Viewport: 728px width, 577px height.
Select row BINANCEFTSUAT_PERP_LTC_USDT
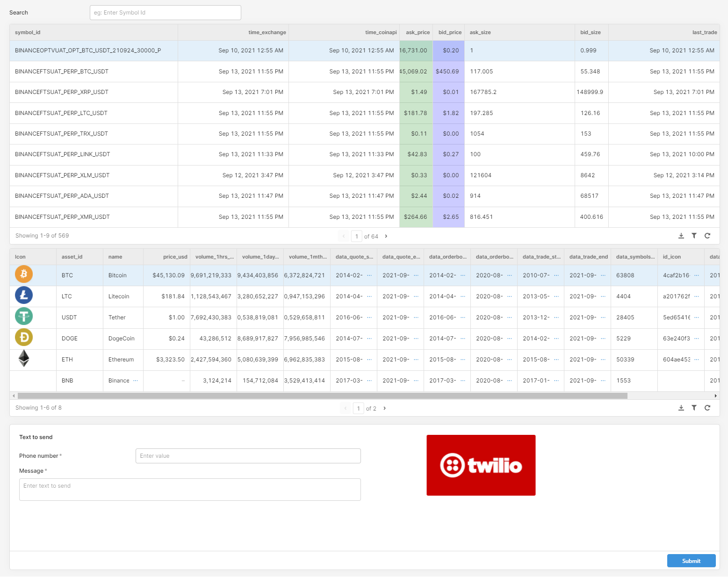(x=365, y=113)
